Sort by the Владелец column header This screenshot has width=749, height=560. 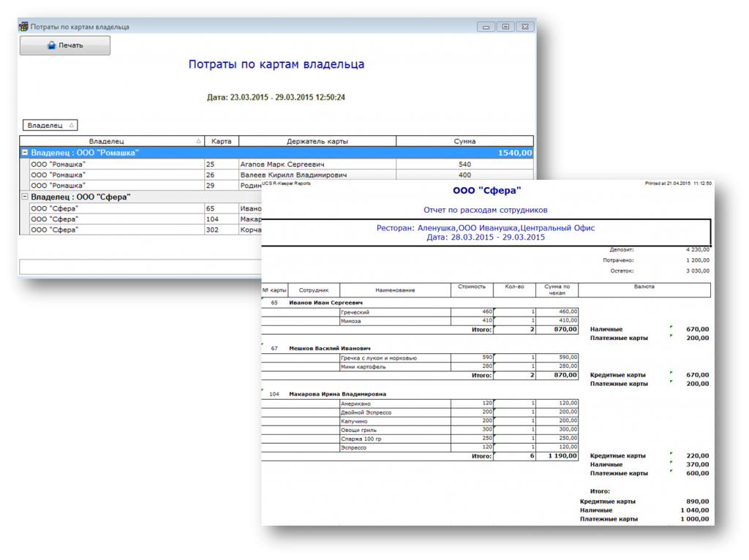coord(112,141)
